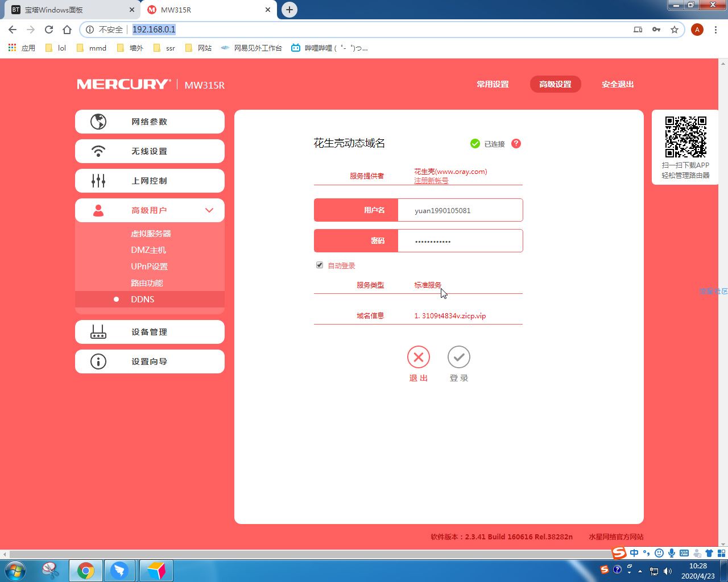This screenshot has width=728, height=582.
Task: Open 水星网络官方网站 link
Action: pos(616,537)
